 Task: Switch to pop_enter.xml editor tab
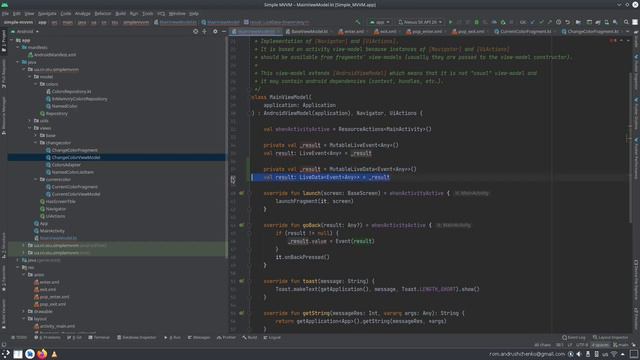click(x=427, y=31)
